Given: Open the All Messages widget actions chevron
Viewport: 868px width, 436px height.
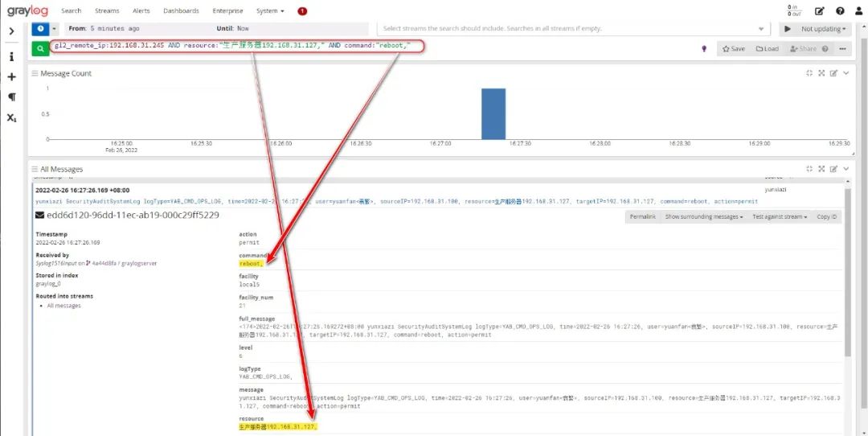Looking at the screenshot, I should [x=845, y=169].
